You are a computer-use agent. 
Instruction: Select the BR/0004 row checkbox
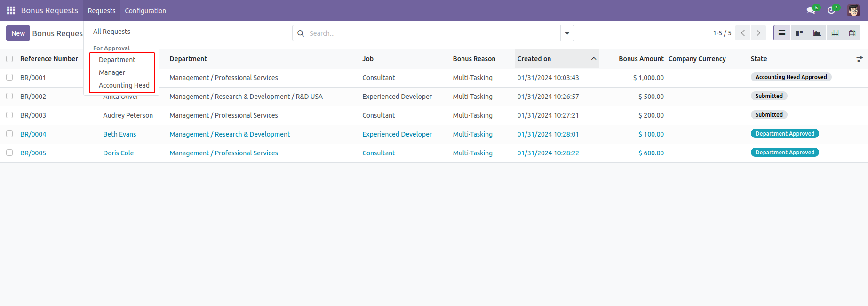[9, 134]
